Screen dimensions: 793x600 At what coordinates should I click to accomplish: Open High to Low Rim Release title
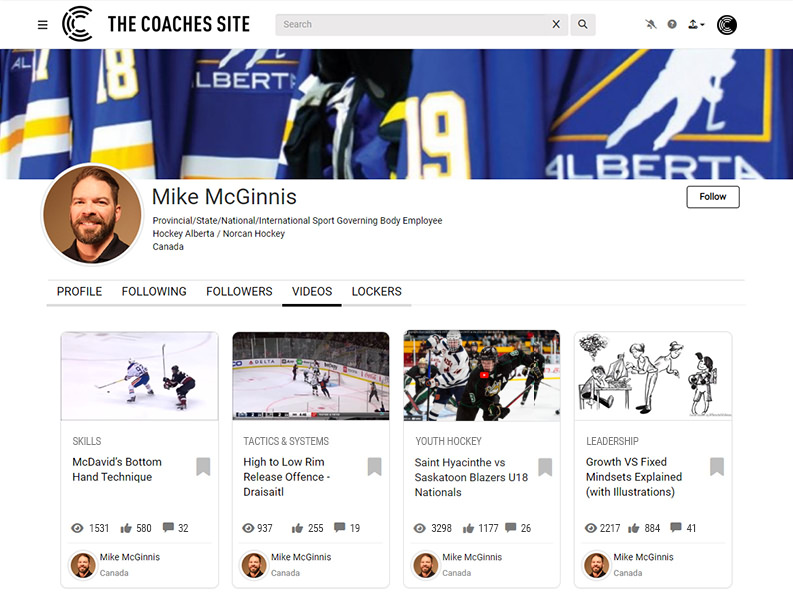point(286,477)
